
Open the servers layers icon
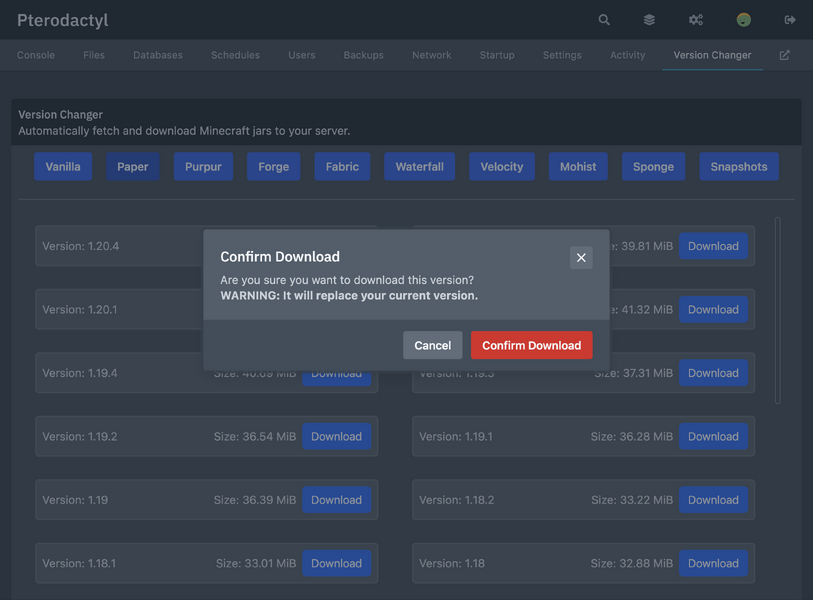click(649, 20)
